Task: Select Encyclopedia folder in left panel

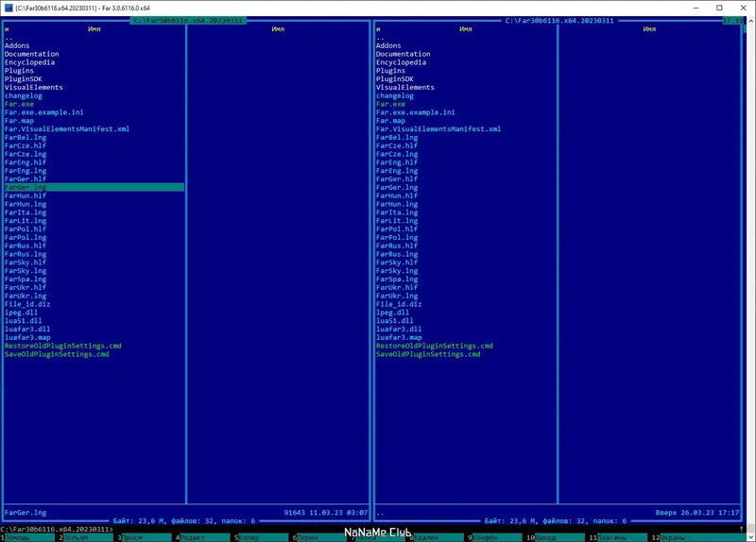Action: point(29,62)
